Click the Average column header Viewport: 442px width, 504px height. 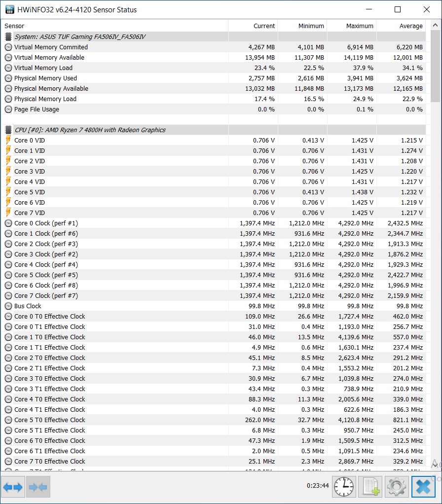tap(401, 26)
